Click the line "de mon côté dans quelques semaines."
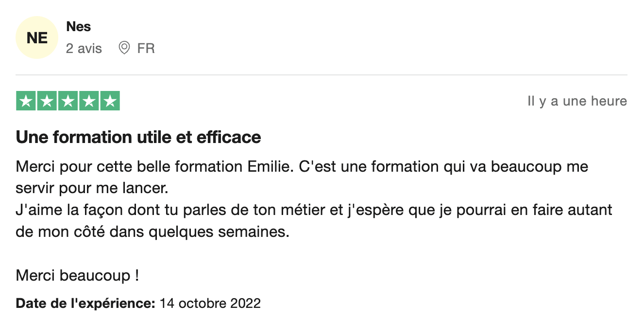Image resolution: width=644 pixels, height=322 pixels. pyautogui.click(x=152, y=232)
